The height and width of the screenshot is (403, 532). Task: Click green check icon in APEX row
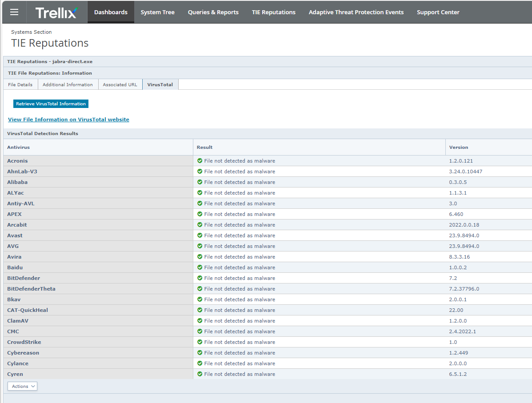coord(200,214)
